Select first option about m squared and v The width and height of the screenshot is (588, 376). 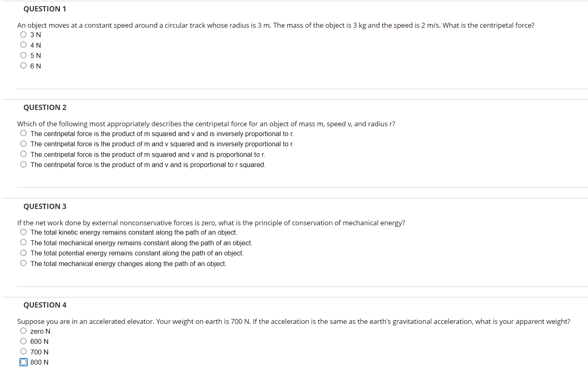click(x=23, y=133)
